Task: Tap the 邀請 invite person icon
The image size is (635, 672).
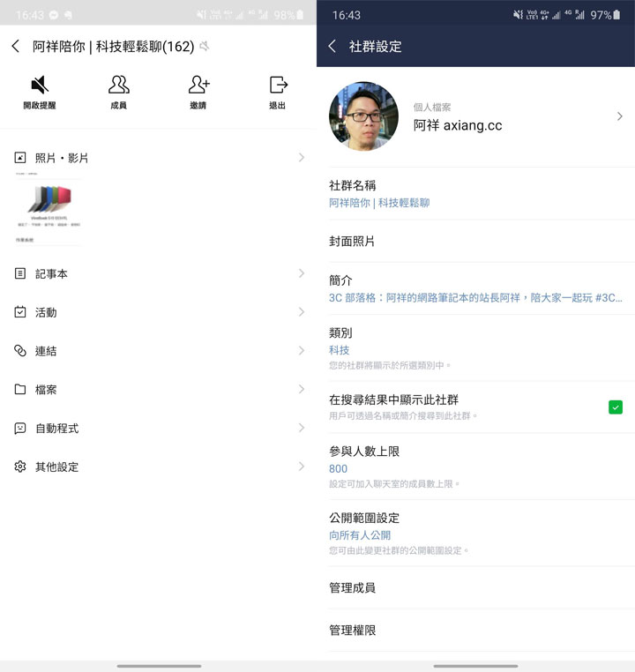Action: click(198, 85)
